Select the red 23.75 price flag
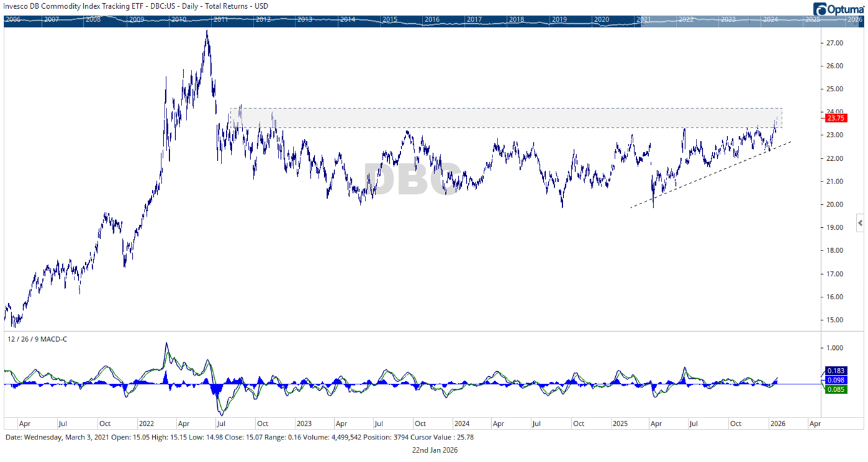This screenshot has height=462, width=868. coord(838,118)
